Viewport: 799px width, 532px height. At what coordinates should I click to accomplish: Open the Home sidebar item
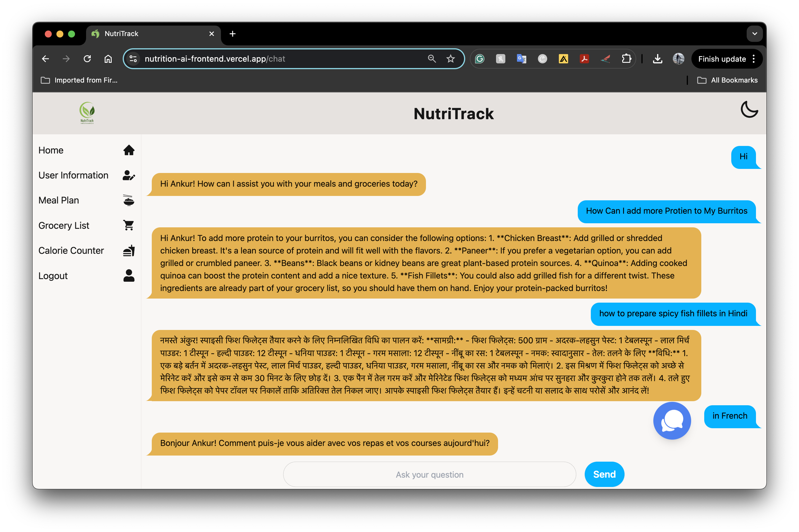[51, 150]
